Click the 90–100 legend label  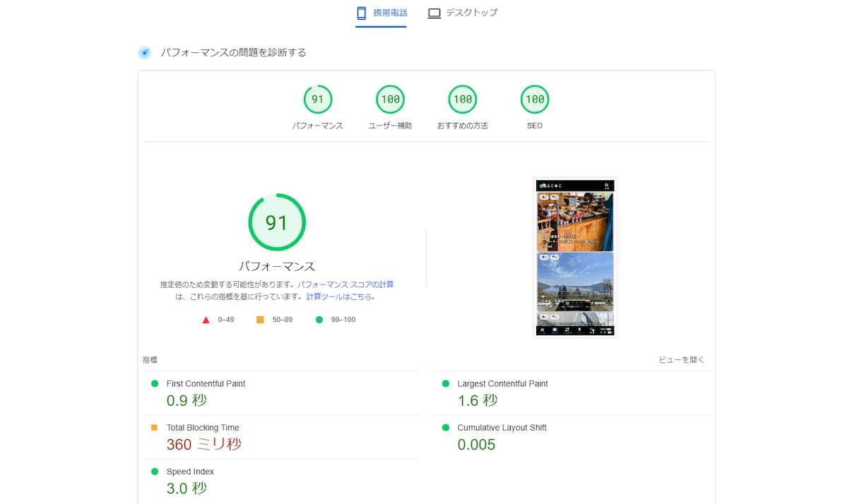point(343,320)
